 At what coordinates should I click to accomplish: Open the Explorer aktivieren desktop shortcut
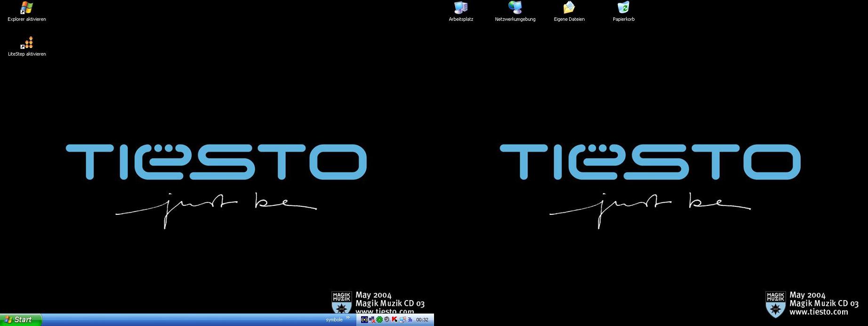[x=26, y=12]
